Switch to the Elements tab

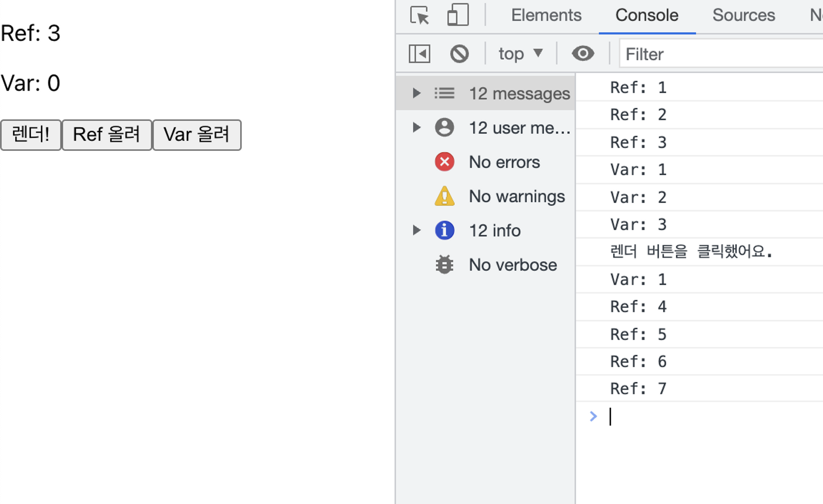click(x=546, y=16)
